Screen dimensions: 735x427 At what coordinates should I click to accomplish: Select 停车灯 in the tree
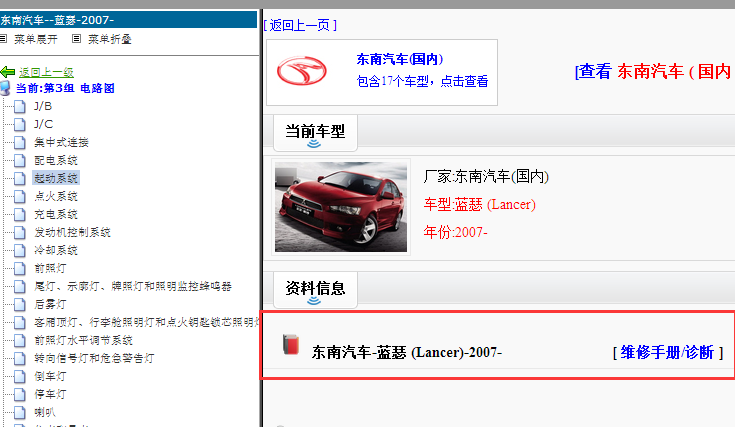point(50,394)
